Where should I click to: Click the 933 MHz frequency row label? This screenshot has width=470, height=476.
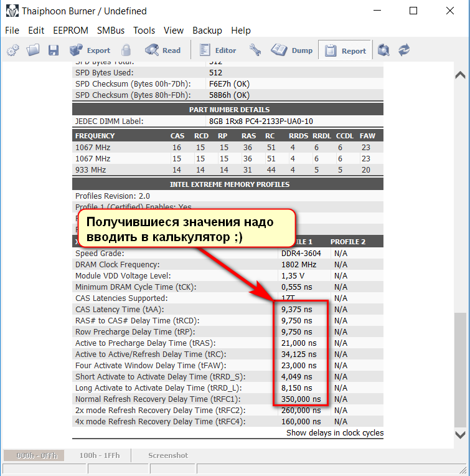pos(90,169)
